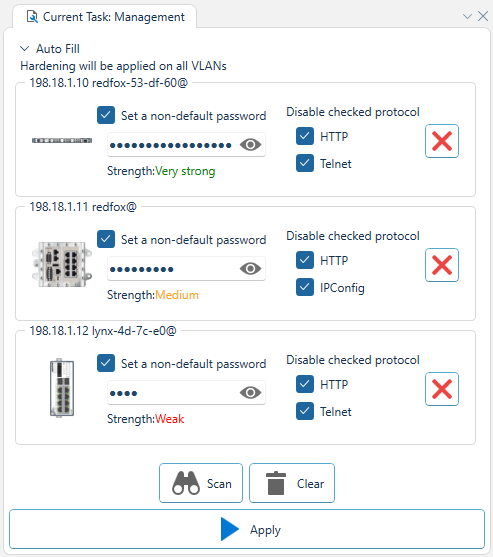Viewport: 493px width, 557px height.
Task: Collapse the Auto Fill section
Action: pos(25,48)
